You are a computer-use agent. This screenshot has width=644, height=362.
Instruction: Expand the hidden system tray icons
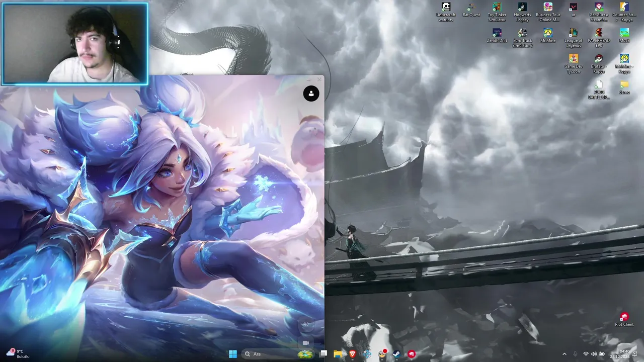564,354
